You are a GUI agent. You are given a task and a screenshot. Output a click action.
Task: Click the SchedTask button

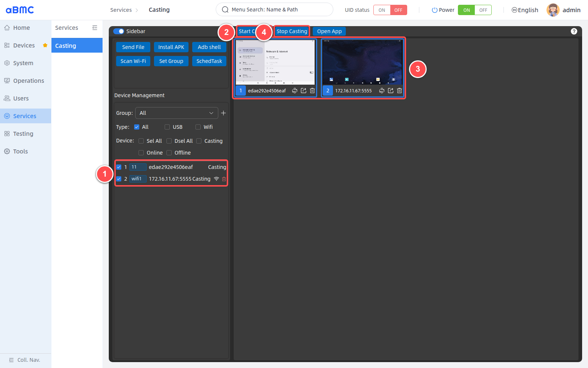coord(209,61)
